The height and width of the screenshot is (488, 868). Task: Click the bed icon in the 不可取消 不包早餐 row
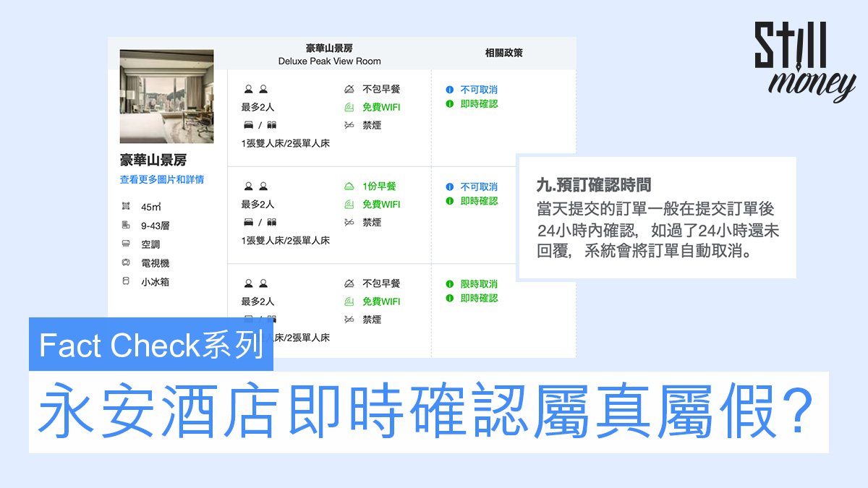point(260,125)
